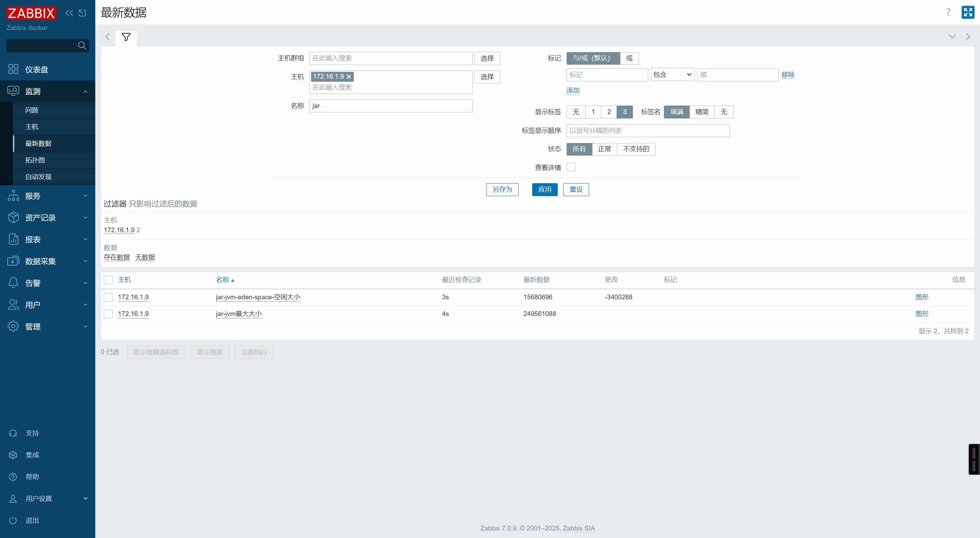The image size is (980, 538).
Task: Set 标签名 to 精简
Action: (x=702, y=112)
